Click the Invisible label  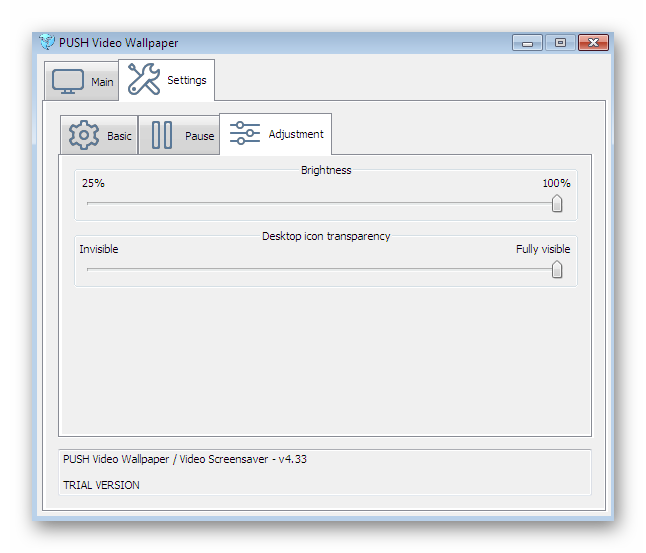click(99, 249)
